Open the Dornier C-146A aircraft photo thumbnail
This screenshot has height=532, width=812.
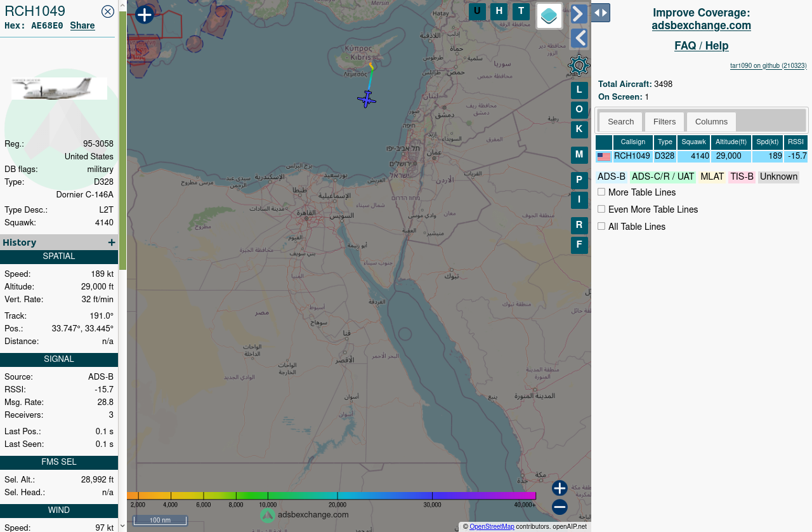[x=59, y=88]
